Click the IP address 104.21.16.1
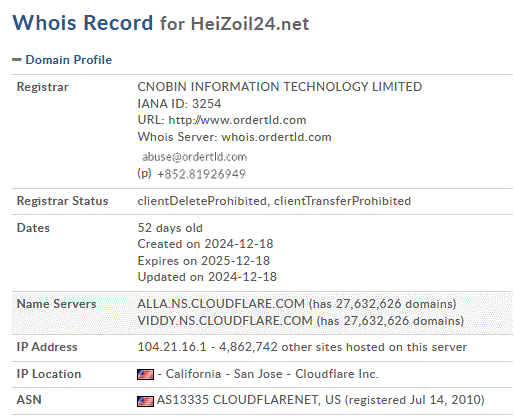This screenshot has height=418, width=514. (x=172, y=347)
